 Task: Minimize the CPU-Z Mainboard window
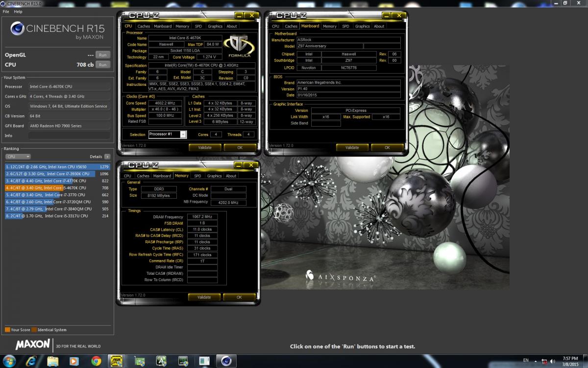[387, 15]
